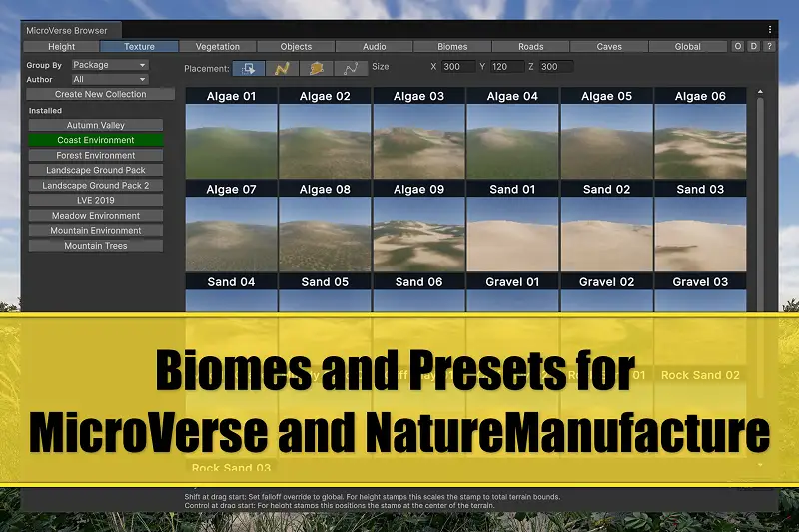Select the Algae 07 texture thumbnail
Viewport: 799px width, 532px height.
(x=232, y=235)
